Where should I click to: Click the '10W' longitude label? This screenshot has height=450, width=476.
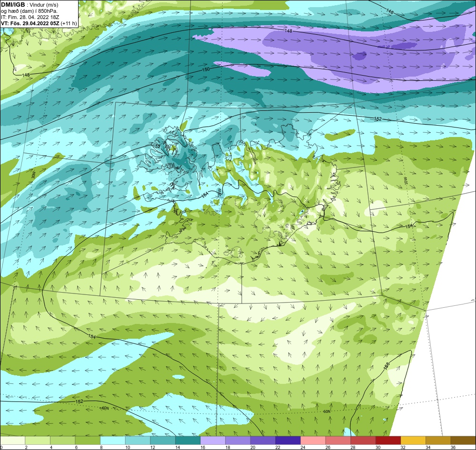[406, 181]
